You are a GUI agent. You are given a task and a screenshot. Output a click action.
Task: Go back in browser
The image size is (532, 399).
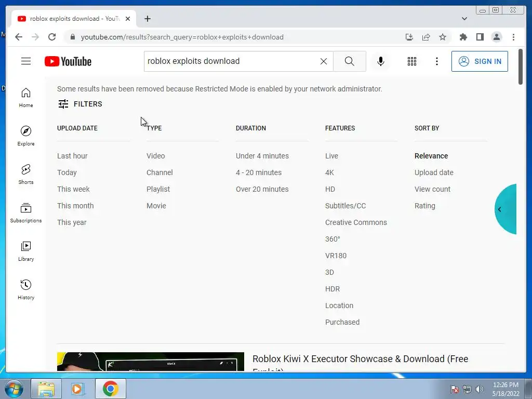(x=19, y=37)
